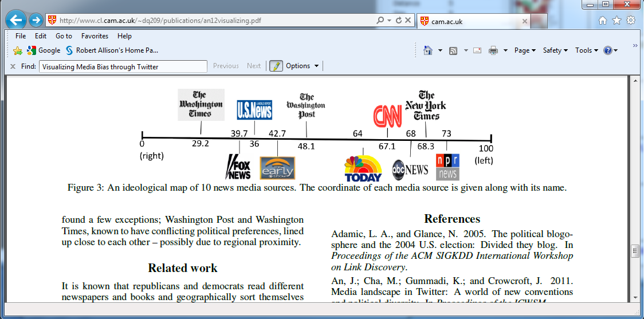The image size is (644, 319).
Task: Open the RSS feeds icon
Action: point(453,50)
